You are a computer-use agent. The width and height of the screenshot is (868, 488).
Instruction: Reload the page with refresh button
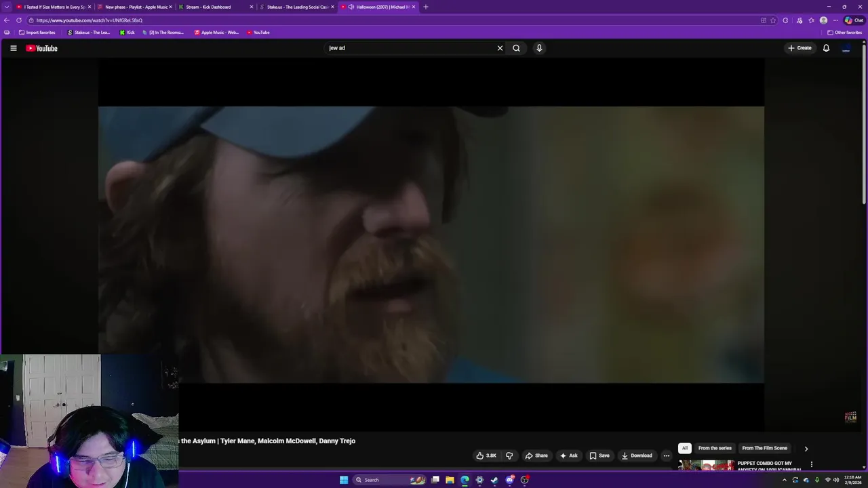[x=19, y=20]
